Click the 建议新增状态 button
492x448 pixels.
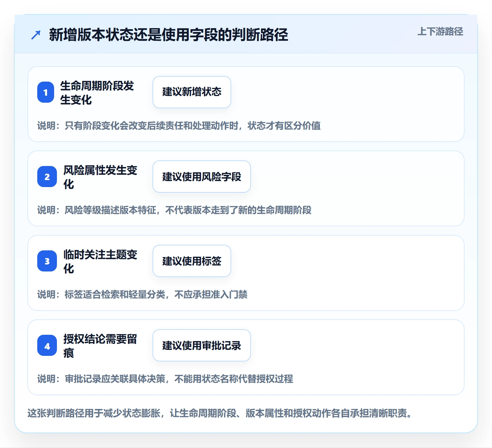[x=192, y=92]
